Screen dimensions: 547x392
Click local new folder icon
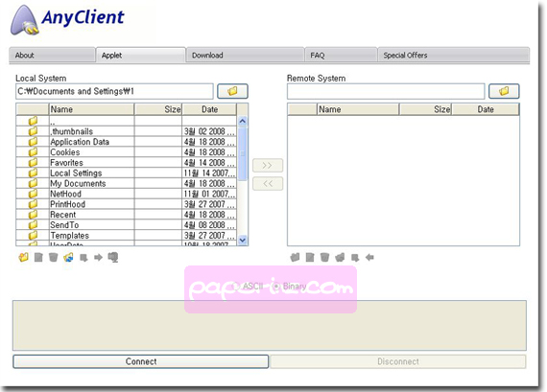point(24,258)
